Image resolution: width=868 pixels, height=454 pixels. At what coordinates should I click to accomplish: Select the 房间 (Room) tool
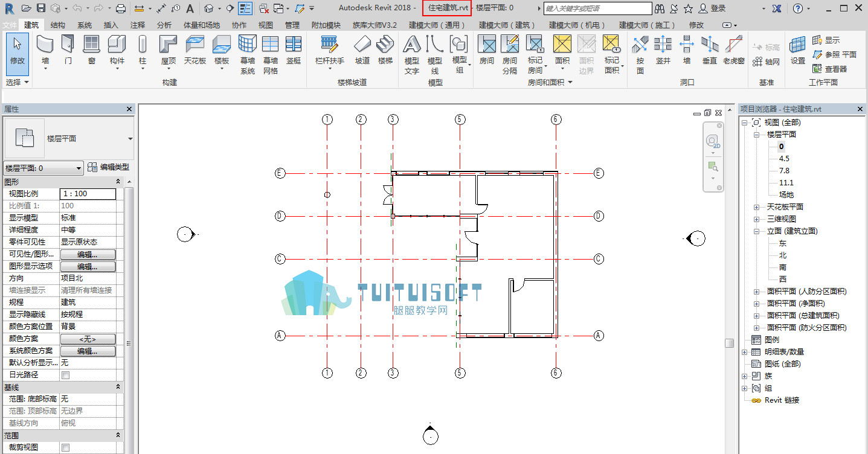point(487,50)
